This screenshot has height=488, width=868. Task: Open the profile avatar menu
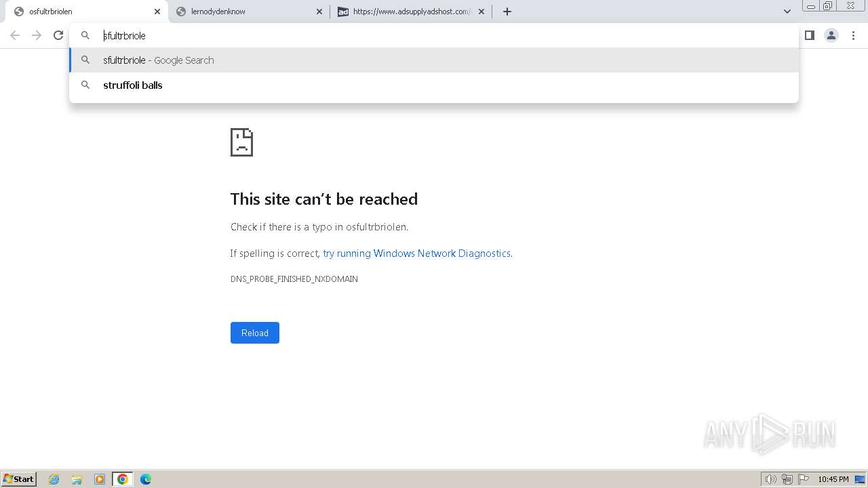point(831,35)
